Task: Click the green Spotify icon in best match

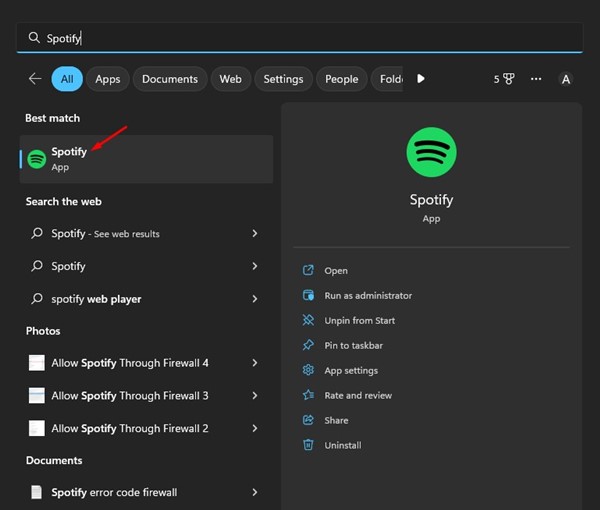Action: tap(37, 159)
